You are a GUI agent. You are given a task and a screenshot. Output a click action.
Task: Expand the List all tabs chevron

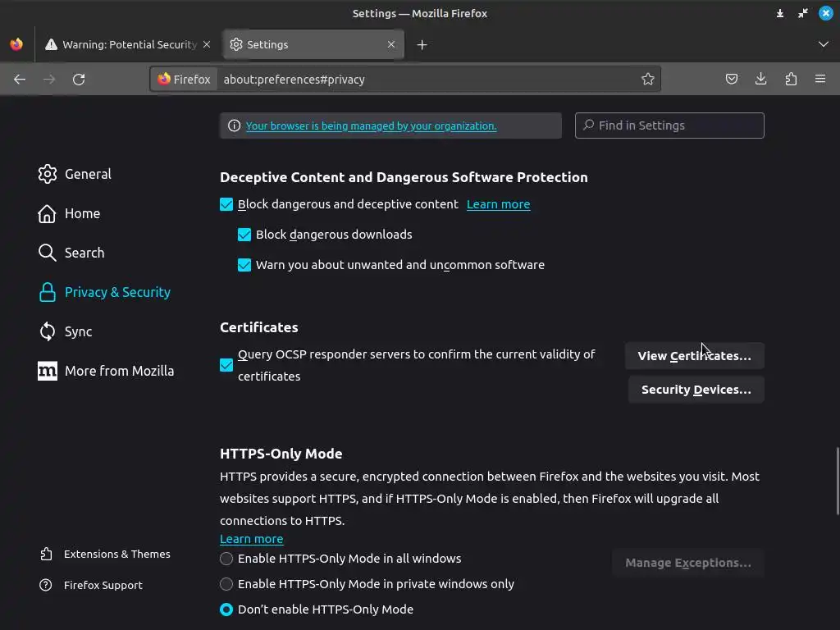[x=824, y=44]
